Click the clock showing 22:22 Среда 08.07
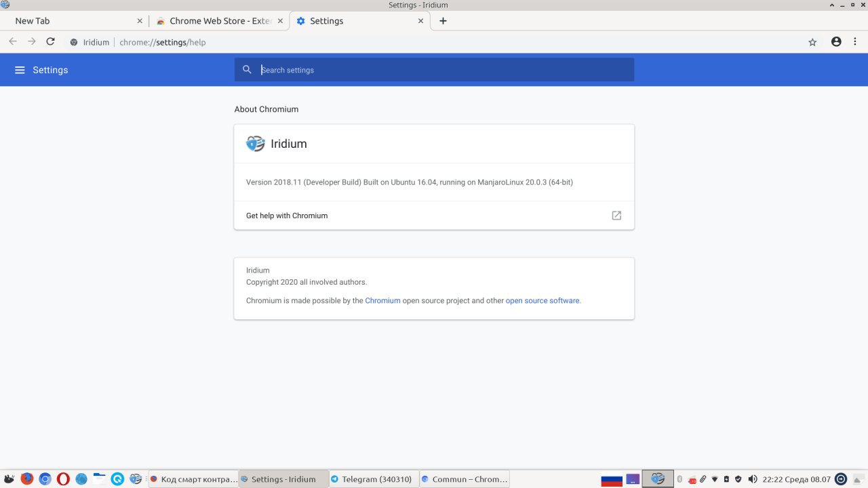 [797, 479]
